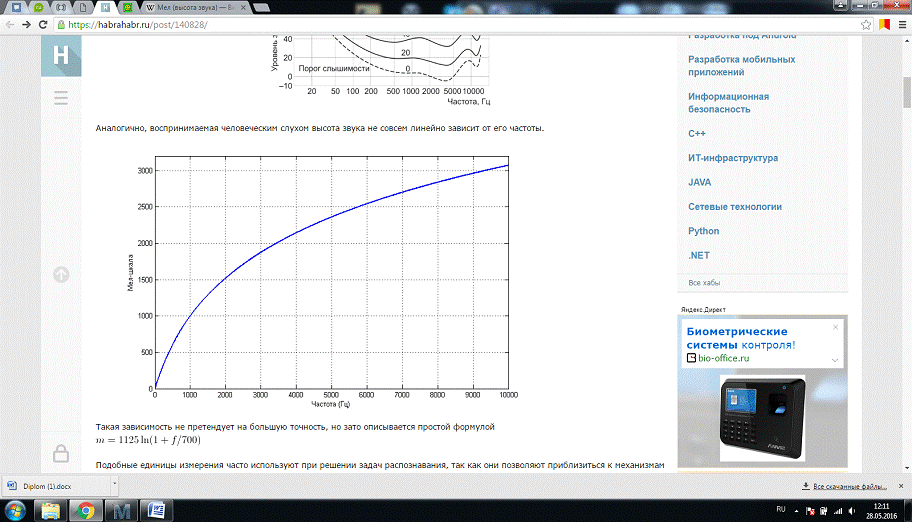The image size is (912, 522).
Task: Open the Windows Start menu
Action: [x=15, y=511]
